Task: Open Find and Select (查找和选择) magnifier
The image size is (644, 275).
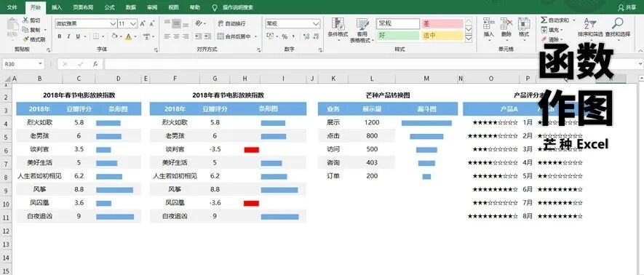Action: coord(617,23)
